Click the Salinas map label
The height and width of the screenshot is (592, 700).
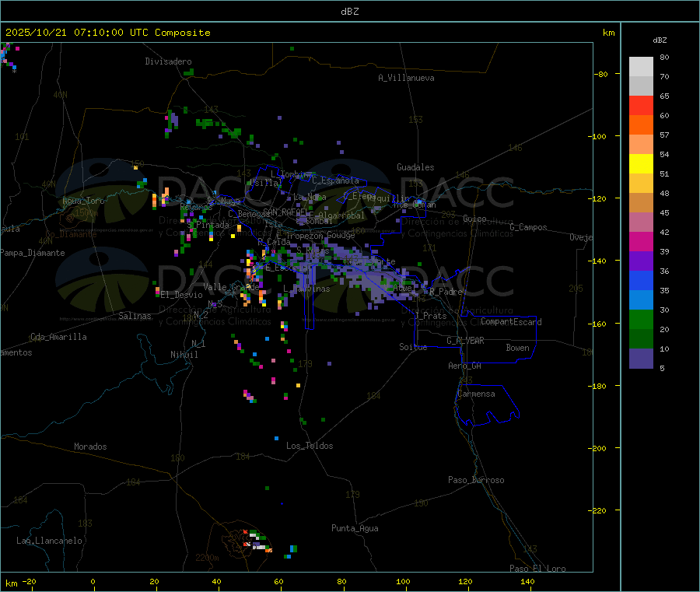click(x=135, y=316)
